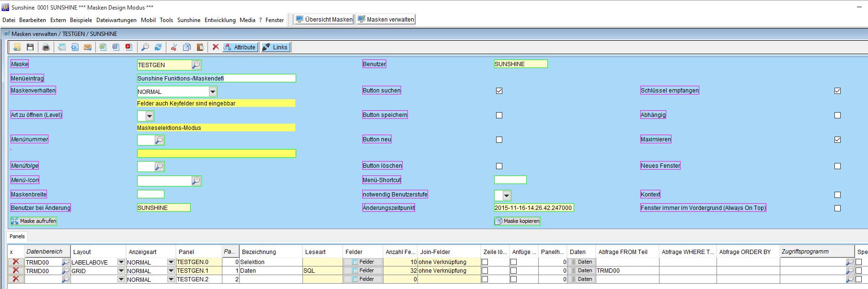The width and height of the screenshot is (868, 289).
Task: Expand the Anzeigeart dropdown in the TESTGEN.2 row
Action: tap(171, 279)
